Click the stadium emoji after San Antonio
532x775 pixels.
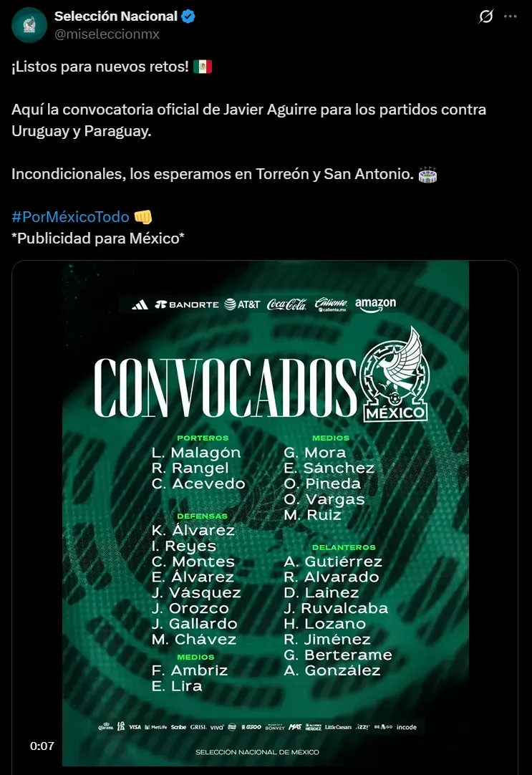tap(427, 174)
